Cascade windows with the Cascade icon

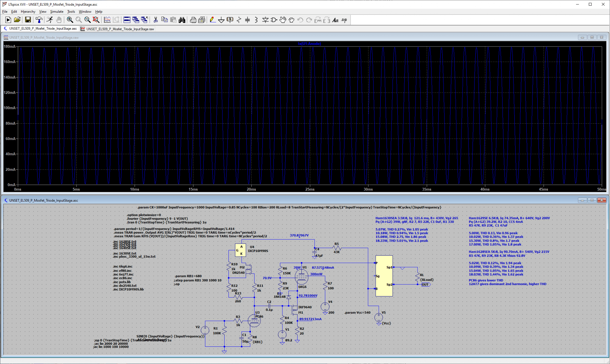pos(136,20)
